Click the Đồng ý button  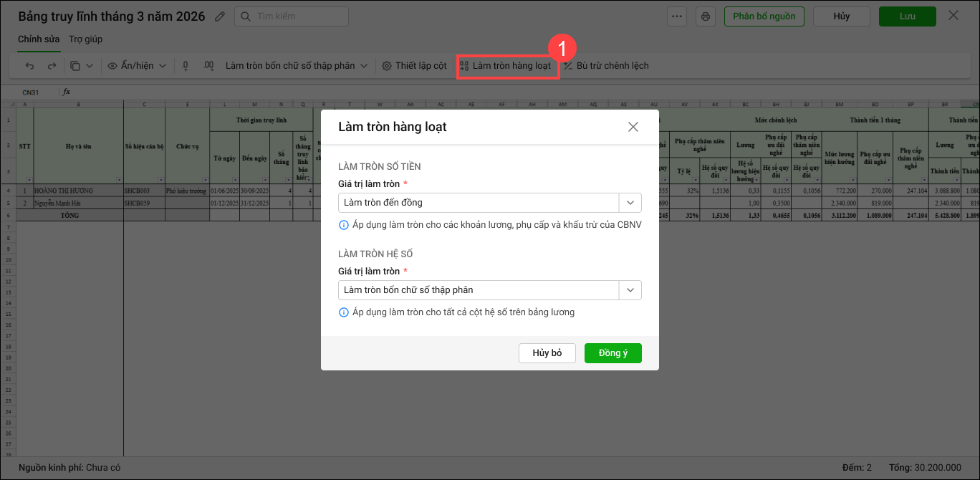point(612,353)
